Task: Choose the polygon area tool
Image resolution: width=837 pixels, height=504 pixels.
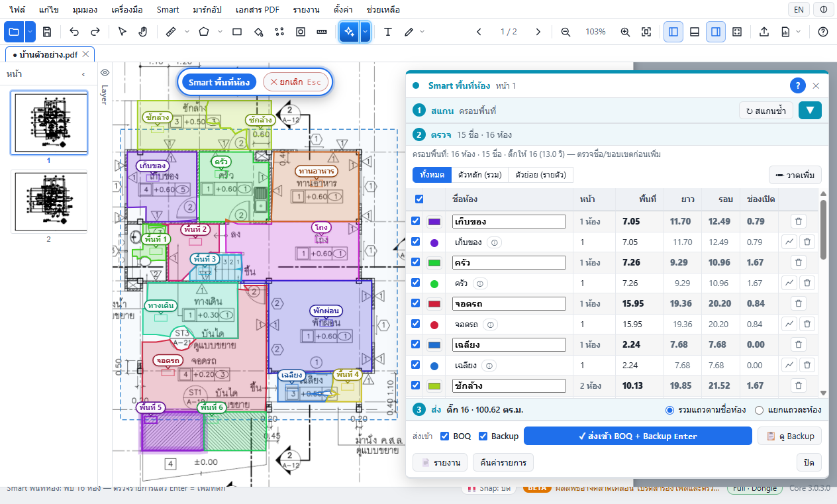Action: pos(204,32)
